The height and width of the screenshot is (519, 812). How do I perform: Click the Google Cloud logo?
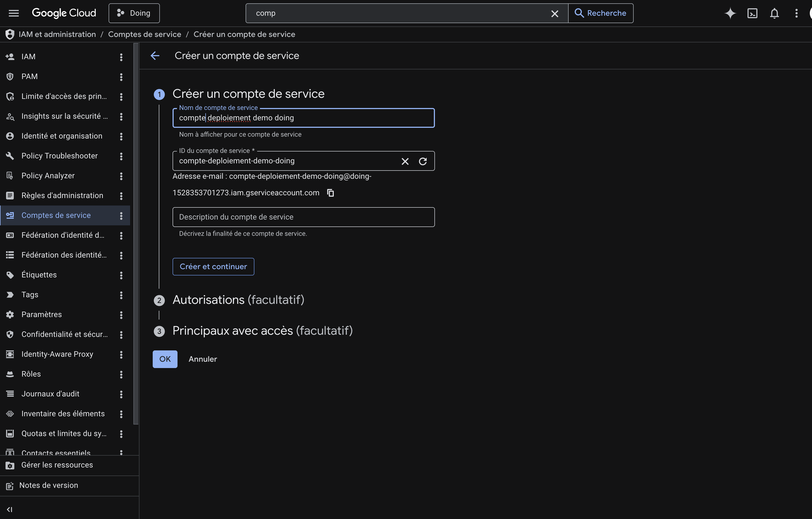coord(64,13)
